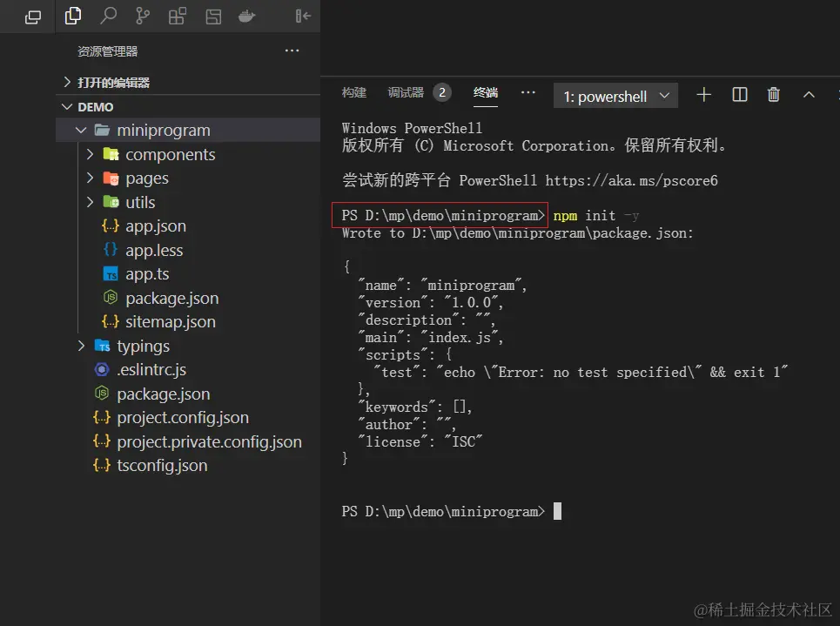The height and width of the screenshot is (626, 840).
Task: Click the typings folder TS icon
Action: point(103,346)
